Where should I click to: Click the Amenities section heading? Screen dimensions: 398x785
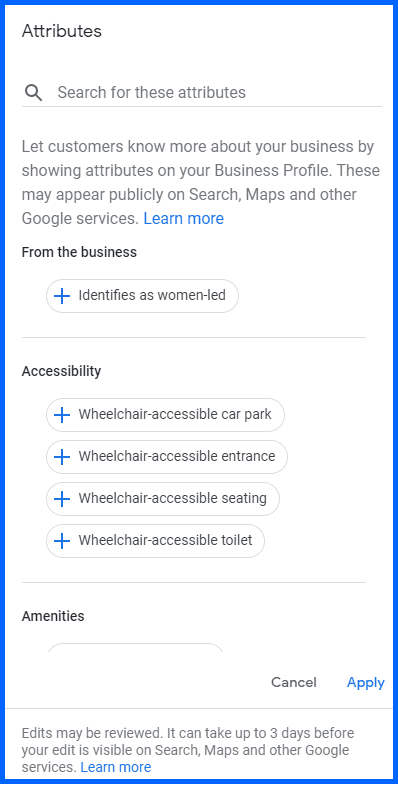53,616
